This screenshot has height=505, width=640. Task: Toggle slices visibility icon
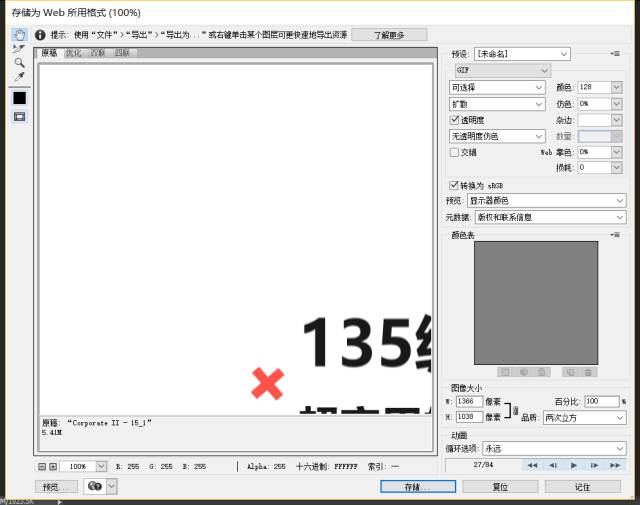20,117
